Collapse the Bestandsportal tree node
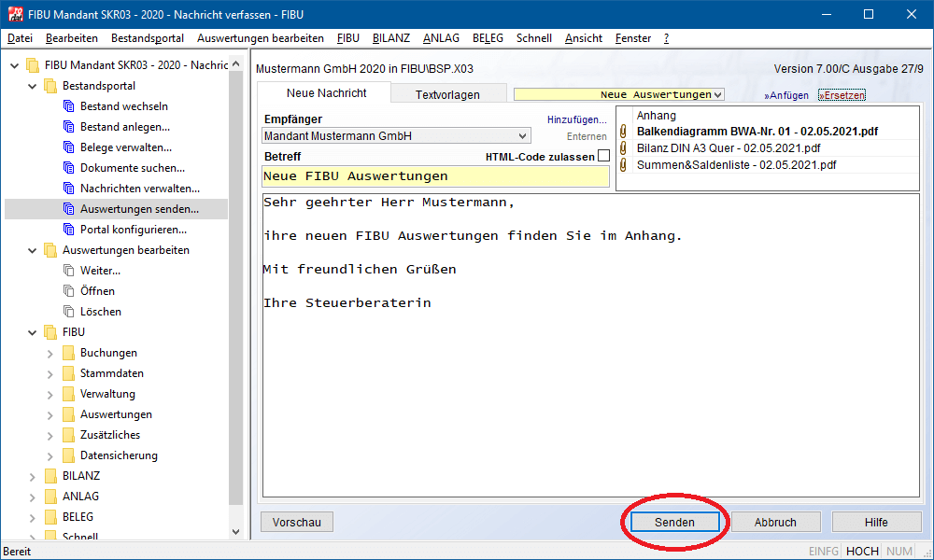 click(33, 86)
